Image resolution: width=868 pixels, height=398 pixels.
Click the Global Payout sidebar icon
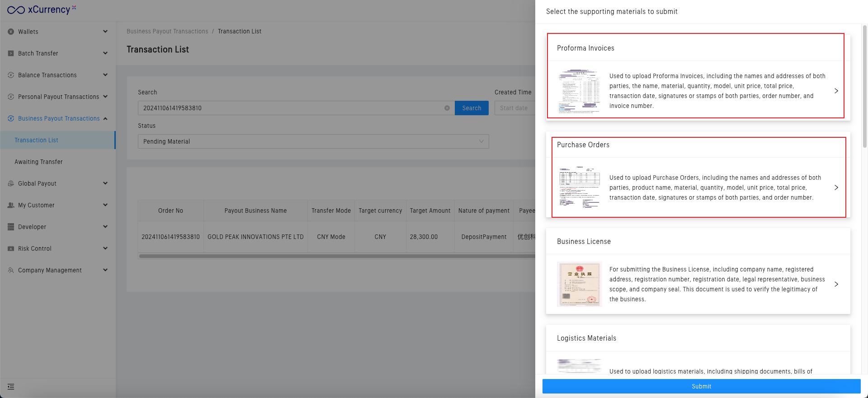(x=11, y=183)
